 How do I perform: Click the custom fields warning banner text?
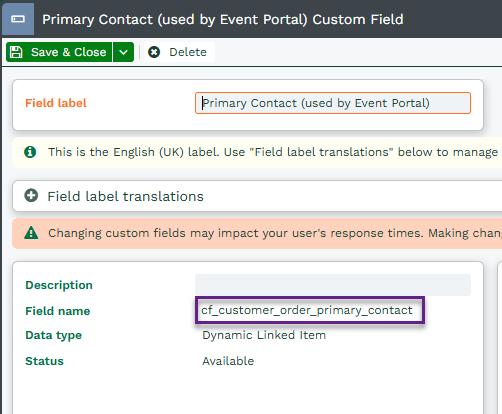click(275, 233)
